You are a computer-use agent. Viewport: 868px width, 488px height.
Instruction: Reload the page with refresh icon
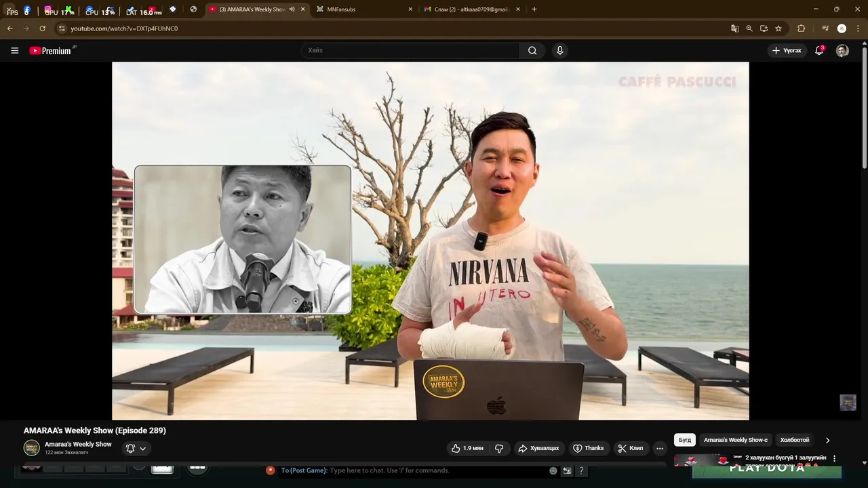coord(42,28)
